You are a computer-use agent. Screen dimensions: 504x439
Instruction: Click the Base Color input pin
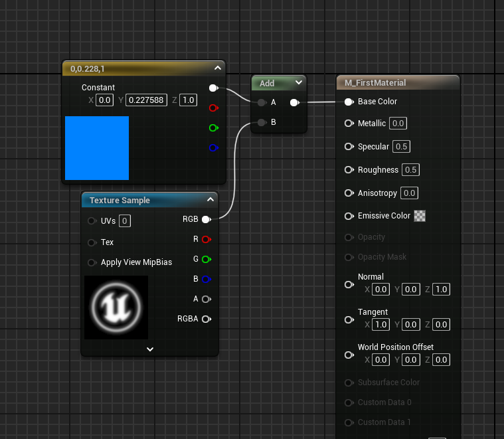[x=349, y=102]
